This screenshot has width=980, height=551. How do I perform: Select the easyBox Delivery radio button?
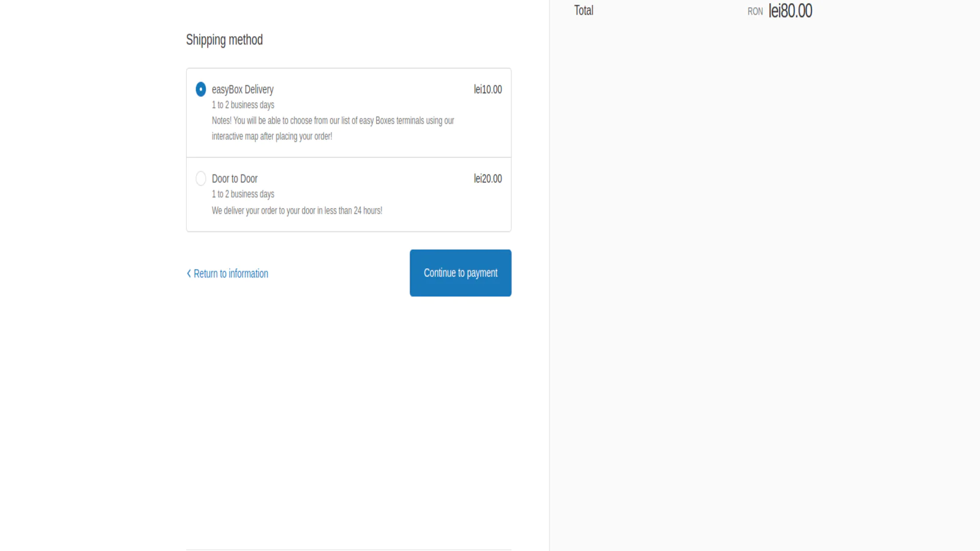(200, 89)
